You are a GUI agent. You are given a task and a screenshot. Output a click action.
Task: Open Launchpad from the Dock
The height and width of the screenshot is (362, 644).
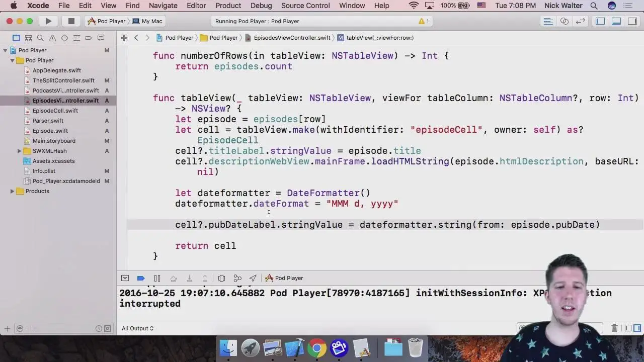click(x=251, y=347)
